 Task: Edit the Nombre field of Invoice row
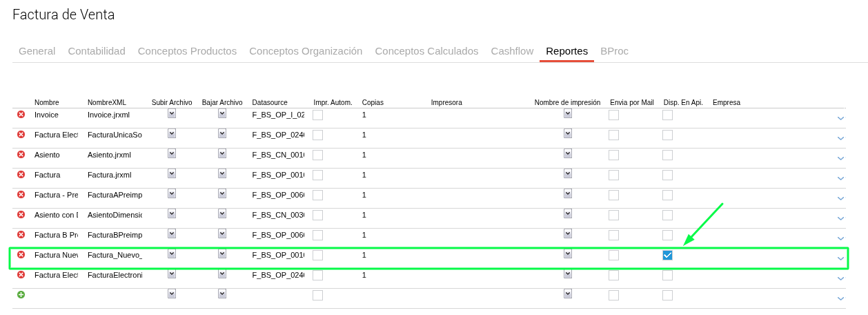pyautogui.click(x=56, y=115)
